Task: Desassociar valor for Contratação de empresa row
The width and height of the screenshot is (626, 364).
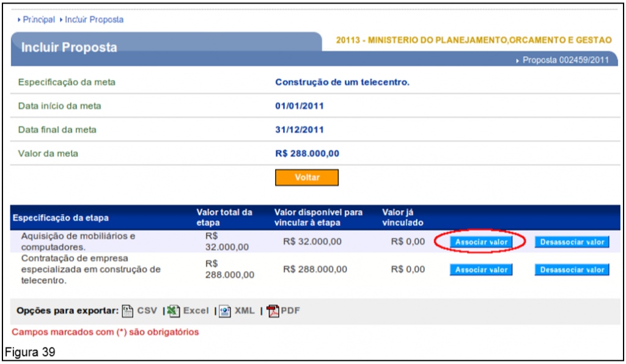Action: click(572, 269)
